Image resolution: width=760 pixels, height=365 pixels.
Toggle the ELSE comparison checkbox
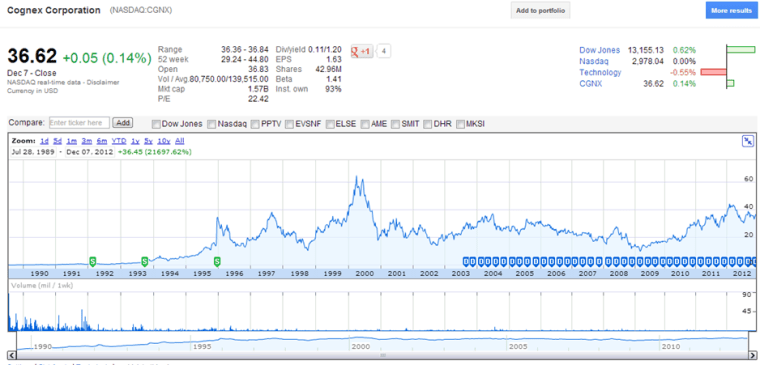(331, 124)
